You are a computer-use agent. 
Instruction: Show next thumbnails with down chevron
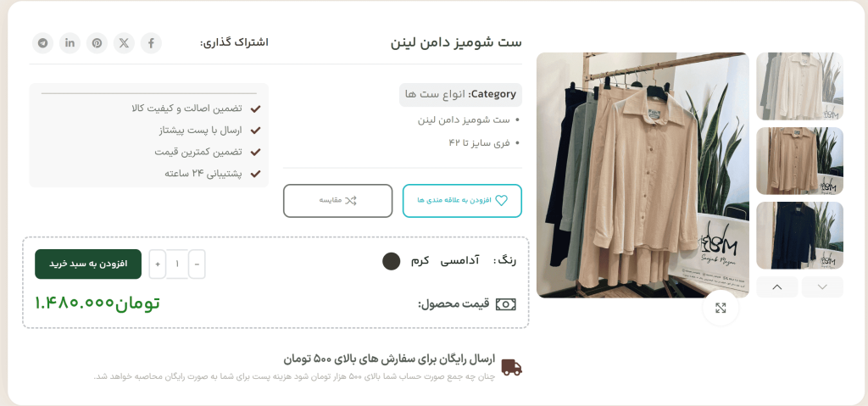[x=822, y=287]
